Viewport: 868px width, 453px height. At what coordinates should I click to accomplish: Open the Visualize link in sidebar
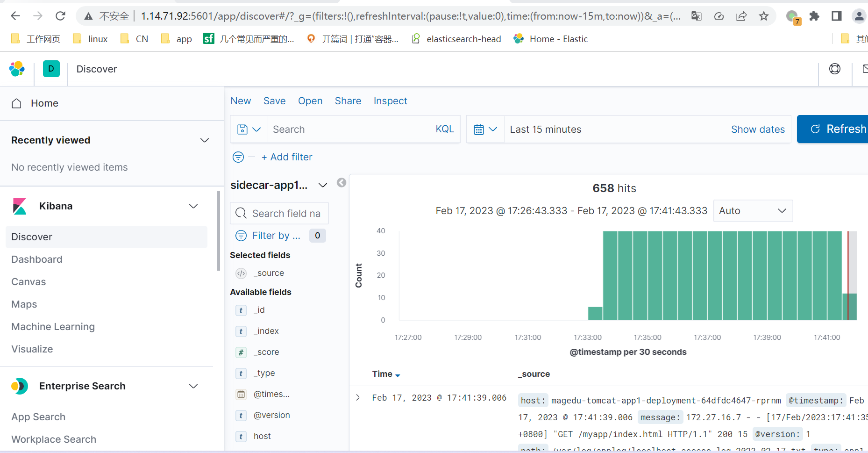32,349
